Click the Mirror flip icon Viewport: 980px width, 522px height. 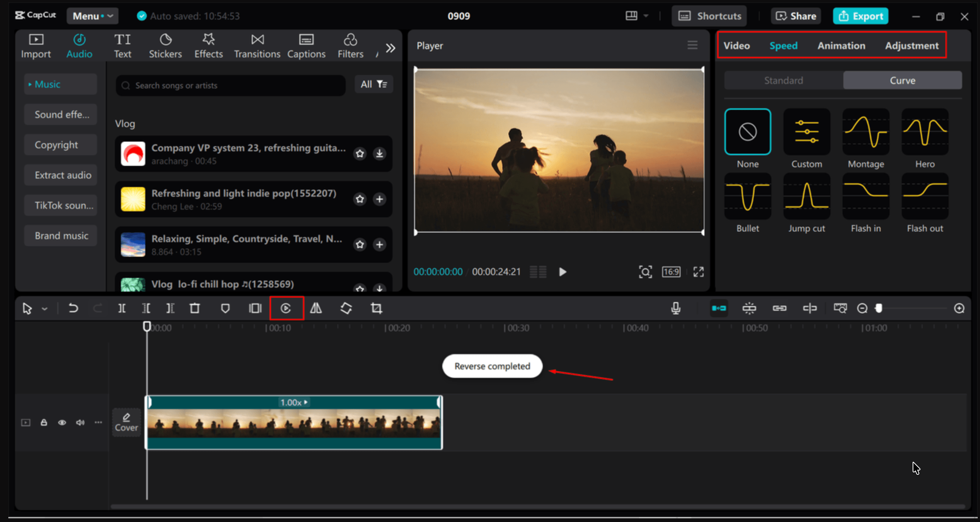click(x=316, y=308)
